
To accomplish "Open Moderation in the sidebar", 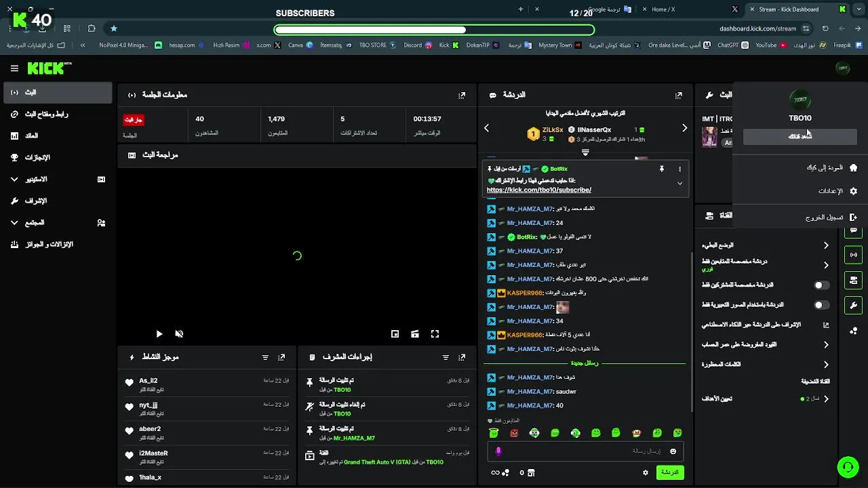I will pos(58,201).
